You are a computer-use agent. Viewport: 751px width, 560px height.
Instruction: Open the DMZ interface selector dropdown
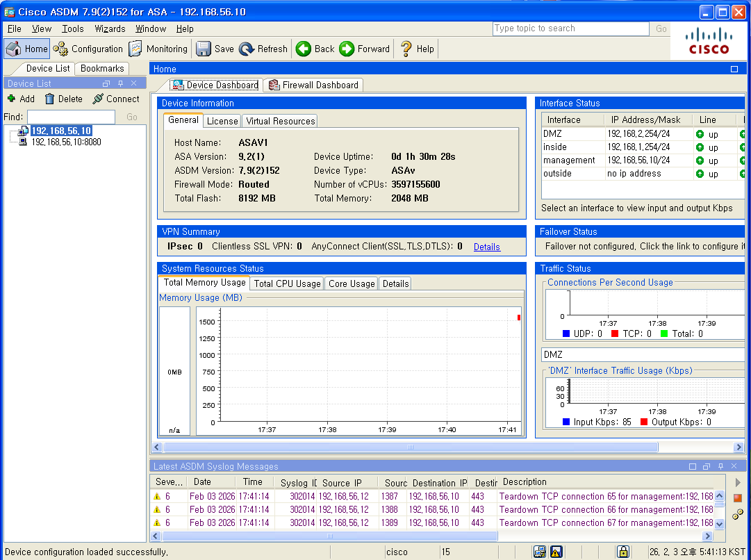point(643,354)
